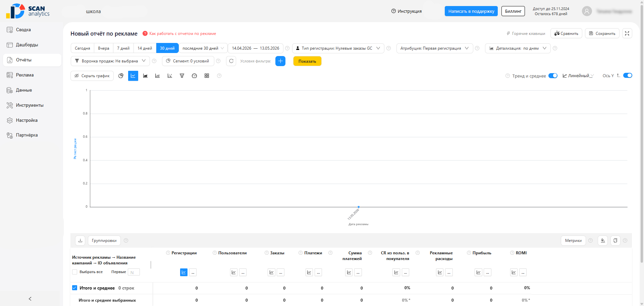Open последние 30 дней dropdown
The height and width of the screenshot is (306, 644).
tap(203, 48)
